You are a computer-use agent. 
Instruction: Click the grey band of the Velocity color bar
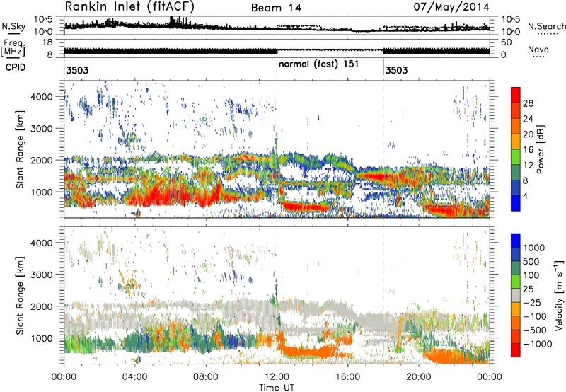click(x=516, y=296)
